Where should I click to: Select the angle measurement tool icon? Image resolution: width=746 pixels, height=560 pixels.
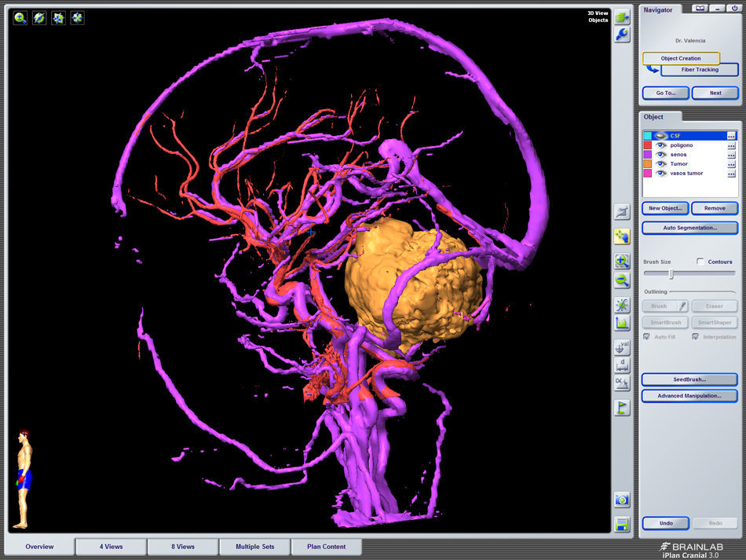click(x=622, y=382)
